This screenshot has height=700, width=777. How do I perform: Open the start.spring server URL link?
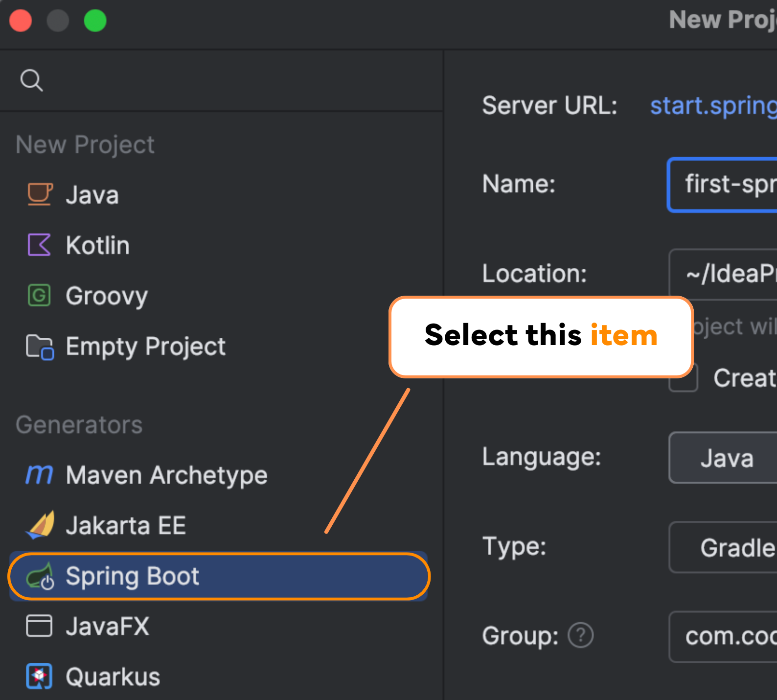click(x=713, y=105)
